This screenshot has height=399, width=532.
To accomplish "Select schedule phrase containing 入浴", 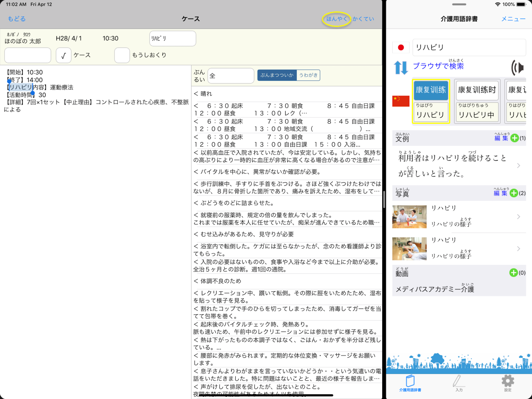I will pos(287,141).
